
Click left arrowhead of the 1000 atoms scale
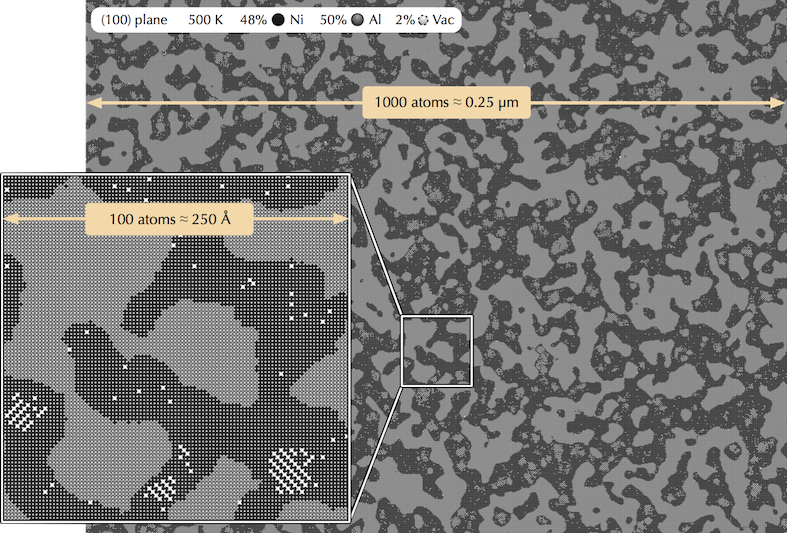tap(90, 102)
